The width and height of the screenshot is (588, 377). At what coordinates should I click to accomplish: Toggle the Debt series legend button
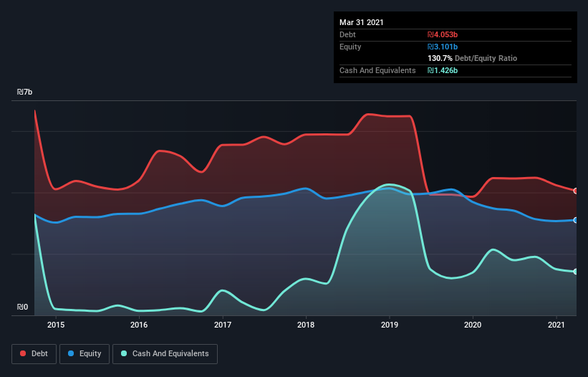[x=34, y=354]
